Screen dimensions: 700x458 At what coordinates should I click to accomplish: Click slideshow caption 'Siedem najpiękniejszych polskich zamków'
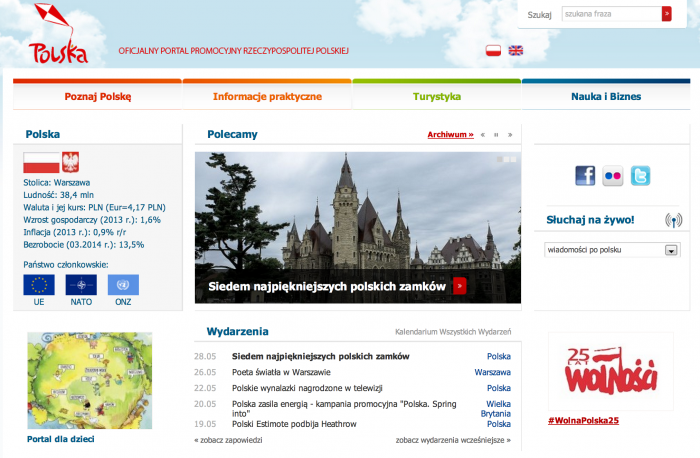(x=327, y=286)
